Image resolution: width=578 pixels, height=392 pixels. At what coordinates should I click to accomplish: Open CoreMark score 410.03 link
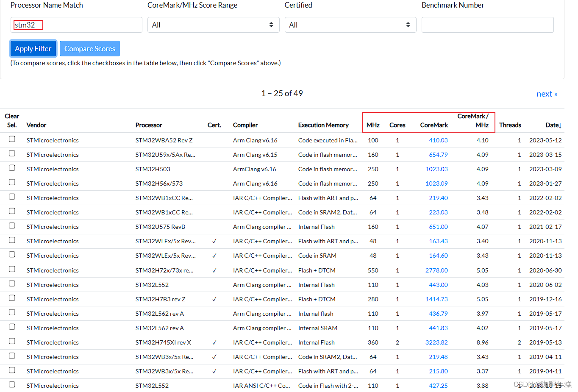pyautogui.click(x=438, y=140)
